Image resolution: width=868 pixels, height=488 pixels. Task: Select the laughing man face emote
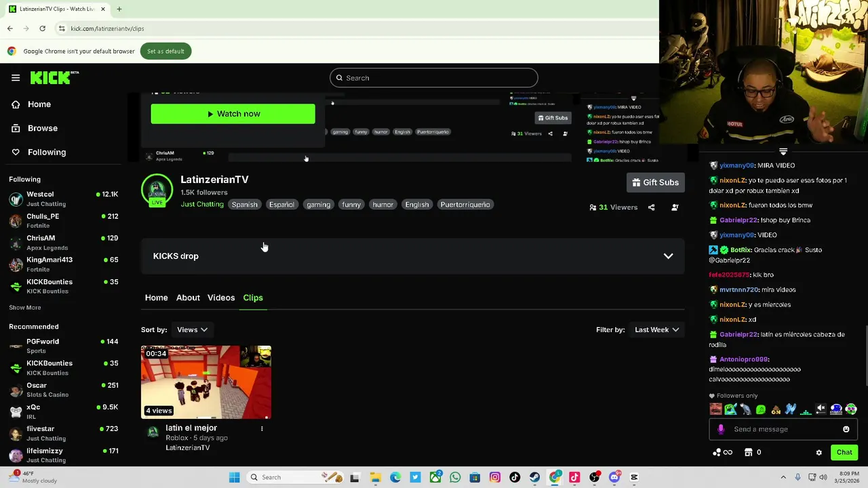click(715, 409)
